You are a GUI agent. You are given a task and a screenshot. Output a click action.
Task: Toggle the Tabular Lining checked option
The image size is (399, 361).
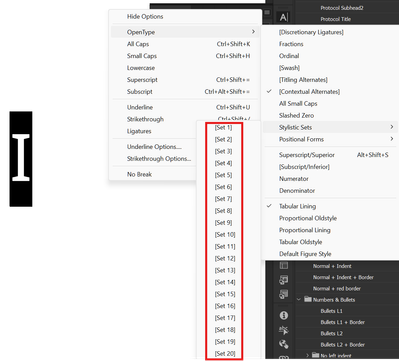(x=297, y=206)
